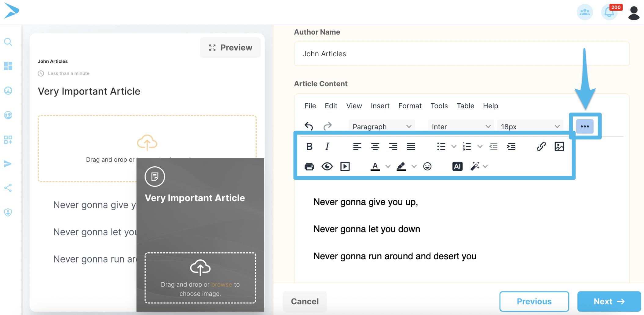
Task: Toggle italic text formatting
Action: pos(327,146)
